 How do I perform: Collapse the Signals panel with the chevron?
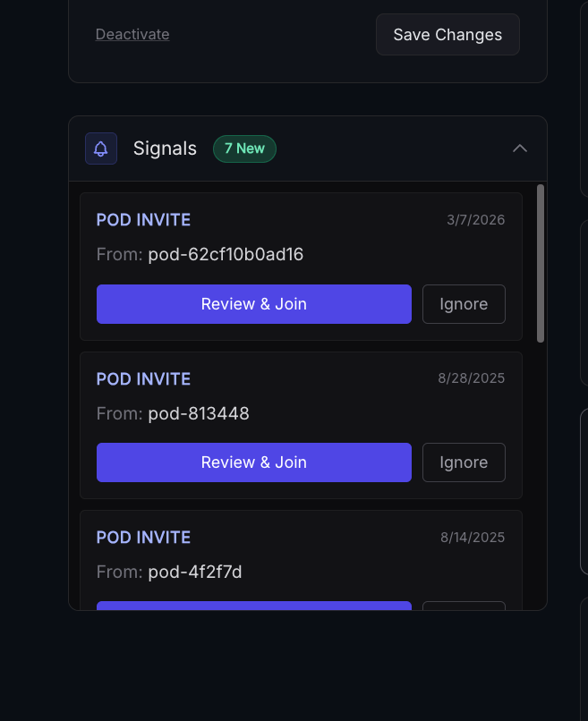520,148
